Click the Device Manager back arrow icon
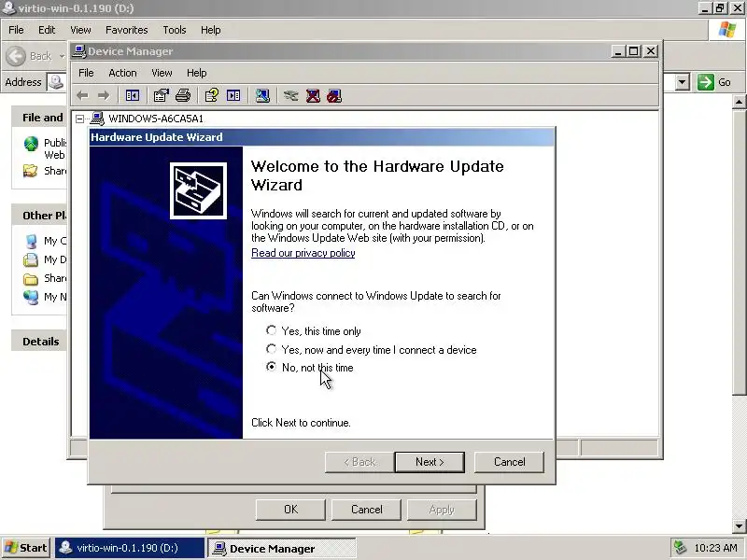Screen dimensions: 747x560 coord(83,96)
